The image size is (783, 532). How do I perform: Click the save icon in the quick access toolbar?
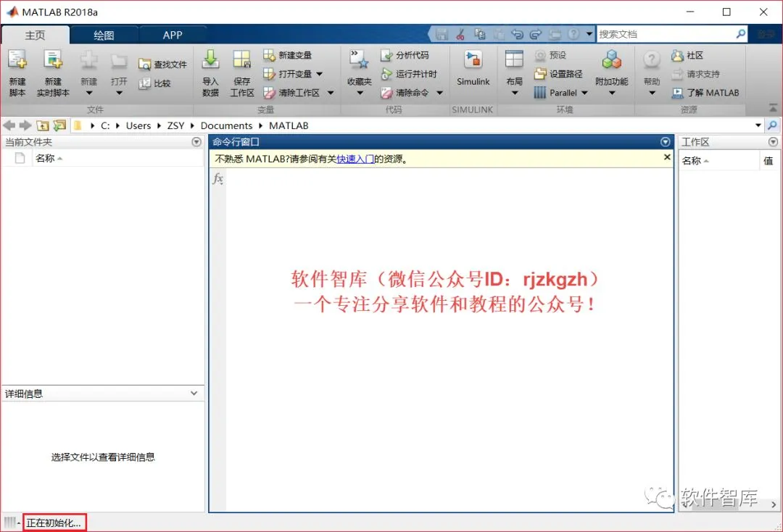[x=442, y=34]
